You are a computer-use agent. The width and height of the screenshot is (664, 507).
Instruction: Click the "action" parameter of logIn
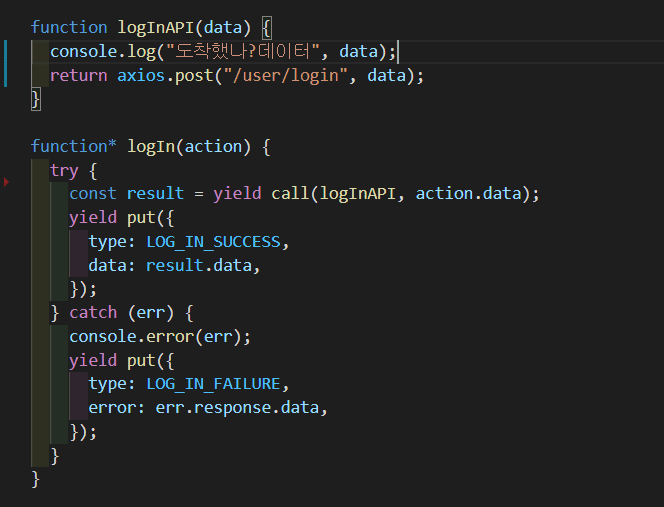[x=213, y=147]
